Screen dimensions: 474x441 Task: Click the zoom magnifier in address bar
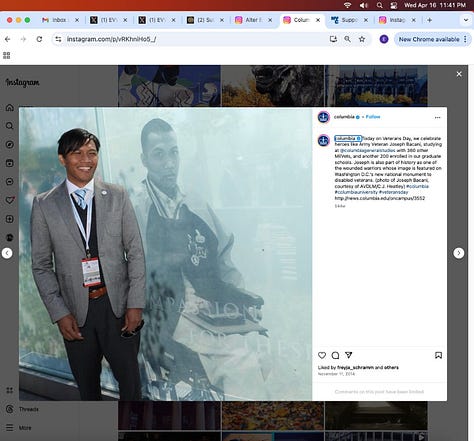347,39
